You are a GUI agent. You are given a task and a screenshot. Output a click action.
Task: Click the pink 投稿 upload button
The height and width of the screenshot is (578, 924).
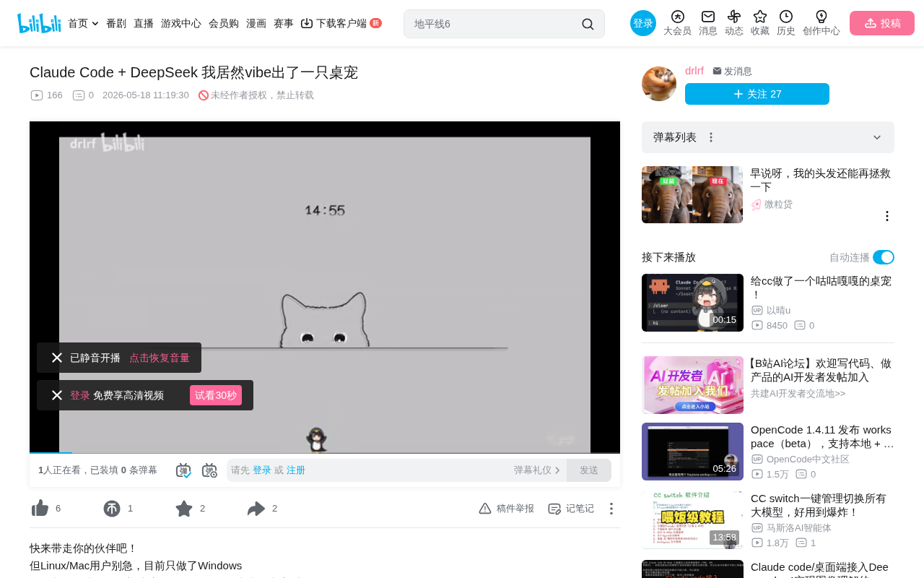882,23
